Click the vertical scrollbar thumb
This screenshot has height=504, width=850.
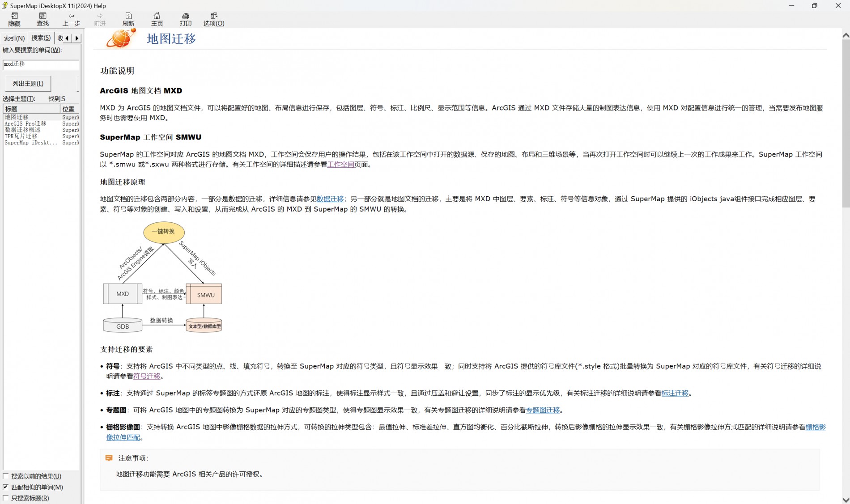click(846, 123)
